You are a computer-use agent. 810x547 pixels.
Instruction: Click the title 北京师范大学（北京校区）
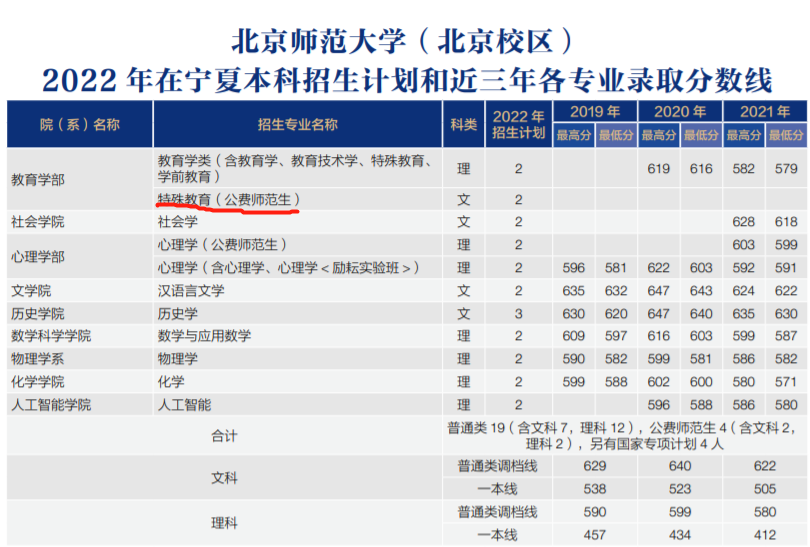402,41
